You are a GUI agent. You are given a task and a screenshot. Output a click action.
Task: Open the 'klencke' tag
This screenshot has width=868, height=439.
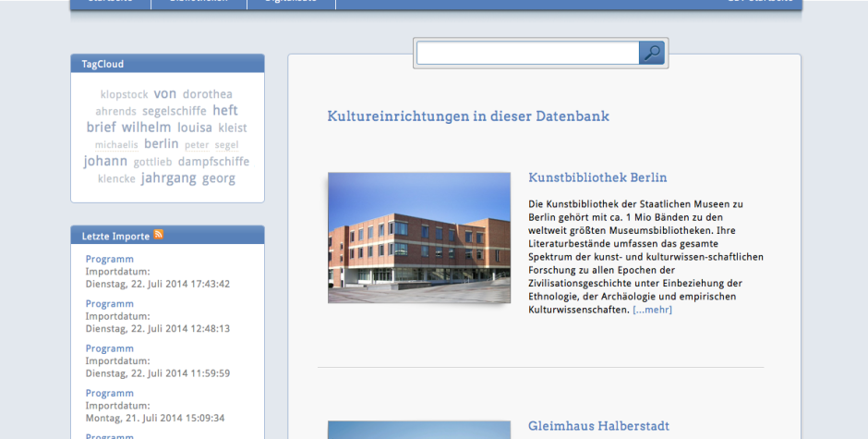pyautogui.click(x=116, y=179)
